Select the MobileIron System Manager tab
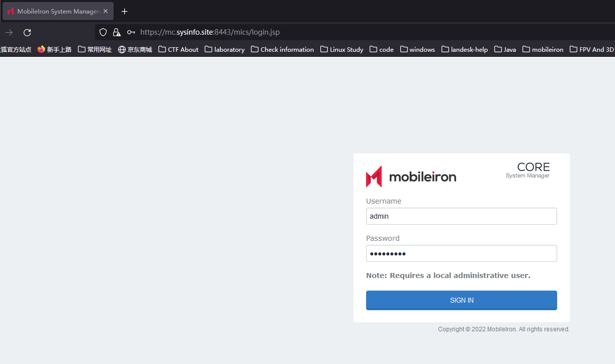Image resolution: width=615 pixels, height=364 pixels. 55,11
